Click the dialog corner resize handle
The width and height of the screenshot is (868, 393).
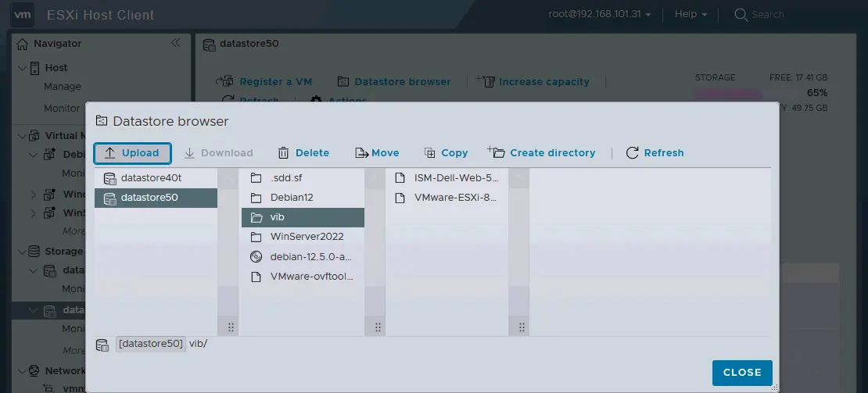click(774, 388)
